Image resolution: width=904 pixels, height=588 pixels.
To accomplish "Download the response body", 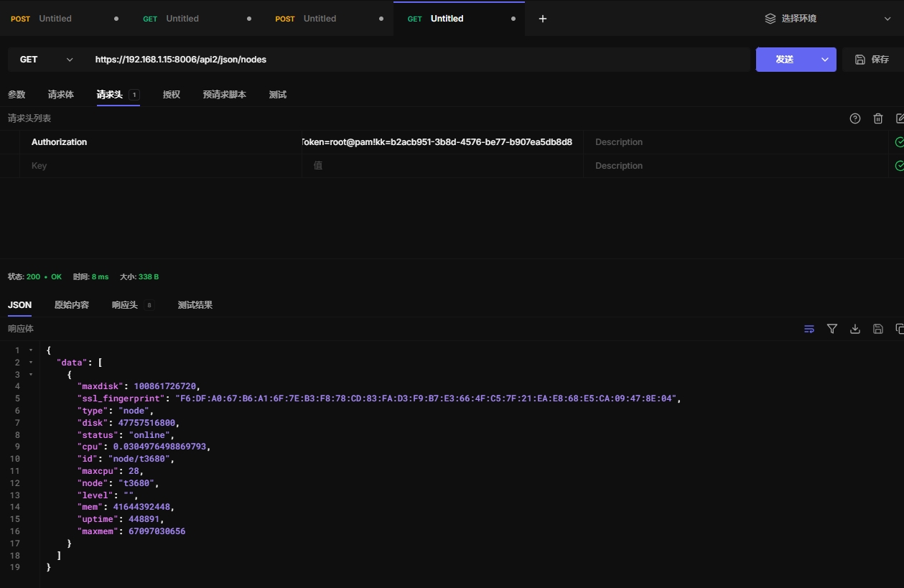I will coord(854,329).
